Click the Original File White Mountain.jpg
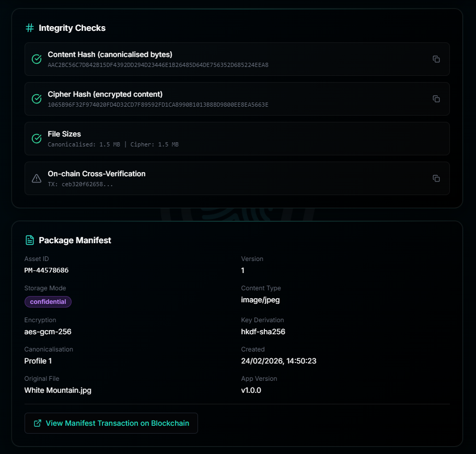Screen dimensions: 476x454 click(x=57, y=390)
